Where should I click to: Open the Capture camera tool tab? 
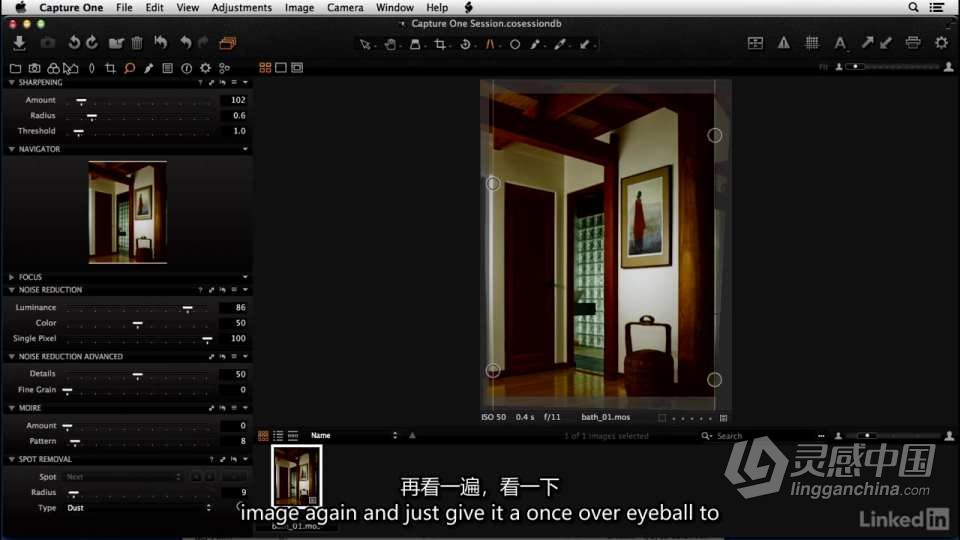click(x=34, y=68)
